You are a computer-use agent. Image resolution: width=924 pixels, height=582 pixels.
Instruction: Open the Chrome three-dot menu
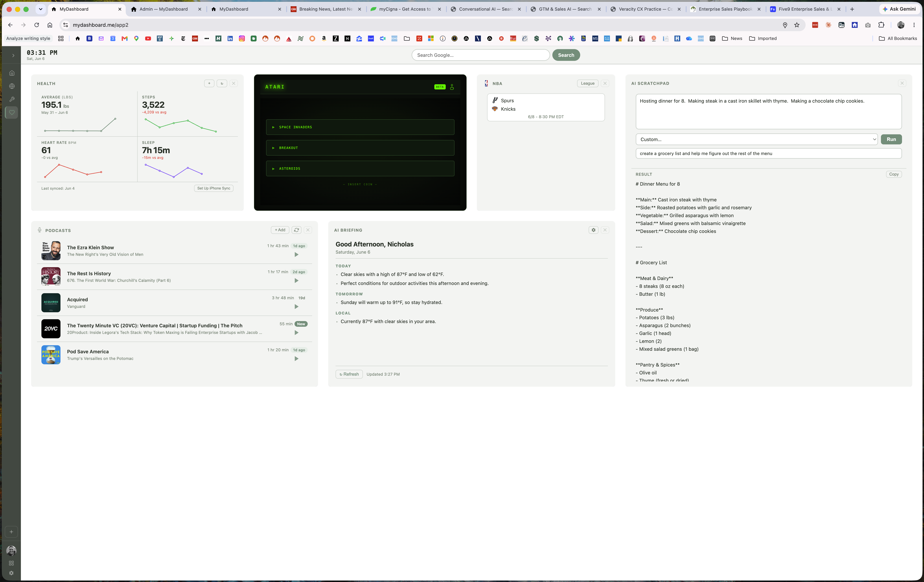pos(914,25)
